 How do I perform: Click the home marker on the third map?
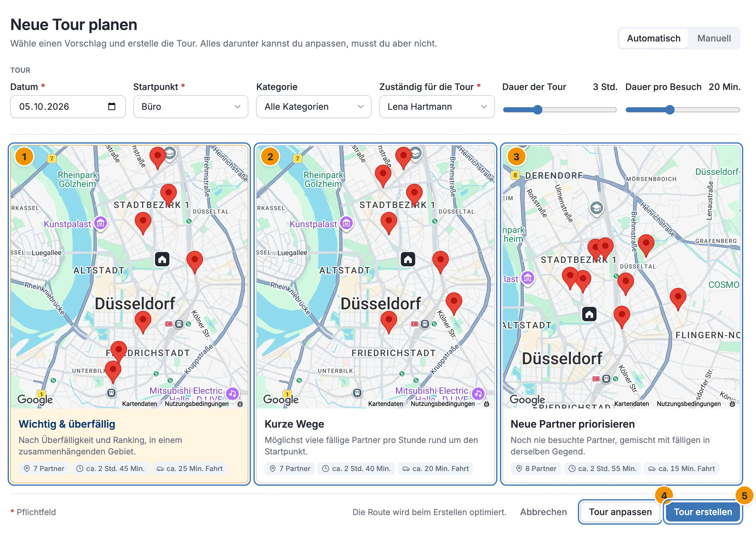[589, 314]
